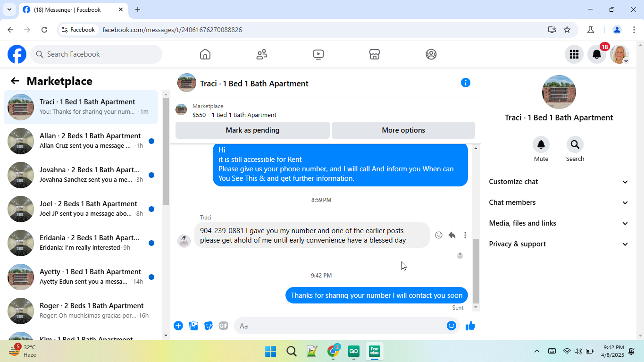This screenshot has height=362, width=644.
Task: Open the Eridania conversation
Action: pyautogui.click(x=81, y=243)
